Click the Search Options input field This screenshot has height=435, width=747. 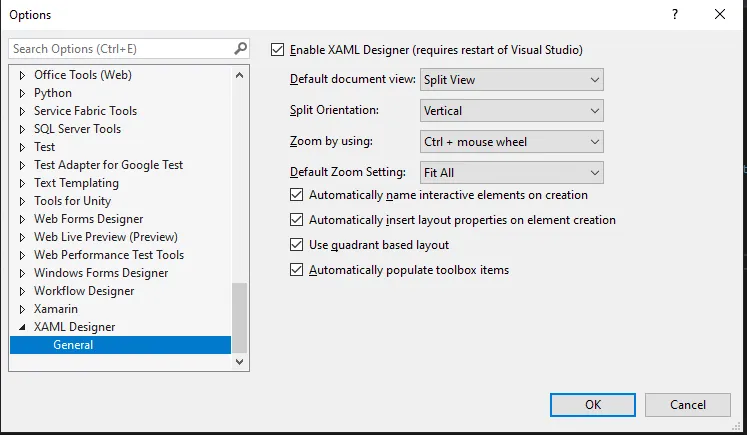click(120, 48)
